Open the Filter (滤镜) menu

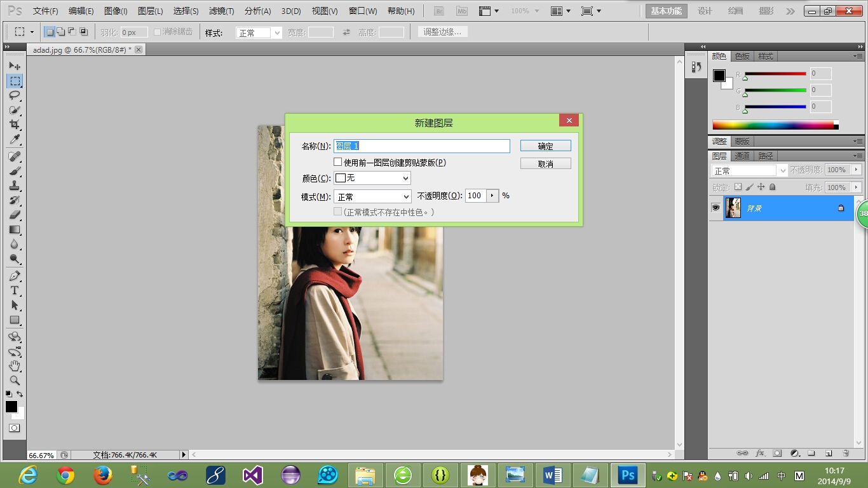pyautogui.click(x=221, y=11)
